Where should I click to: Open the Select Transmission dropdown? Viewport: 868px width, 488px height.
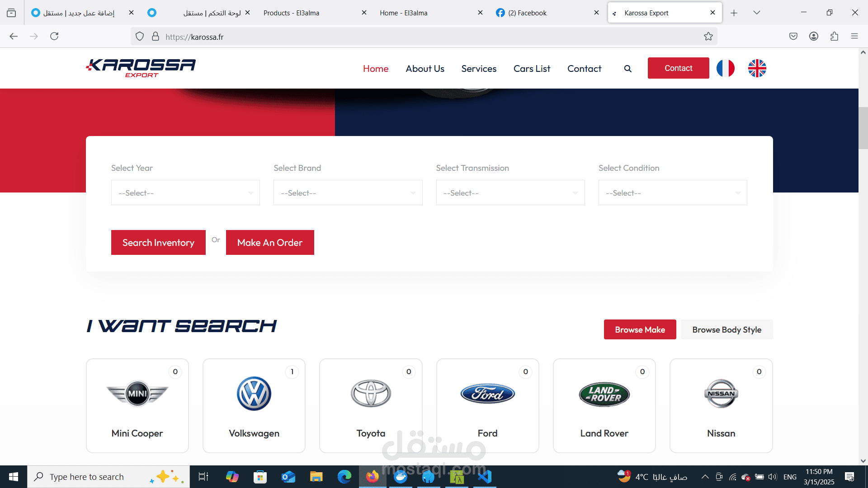tap(510, 193)
